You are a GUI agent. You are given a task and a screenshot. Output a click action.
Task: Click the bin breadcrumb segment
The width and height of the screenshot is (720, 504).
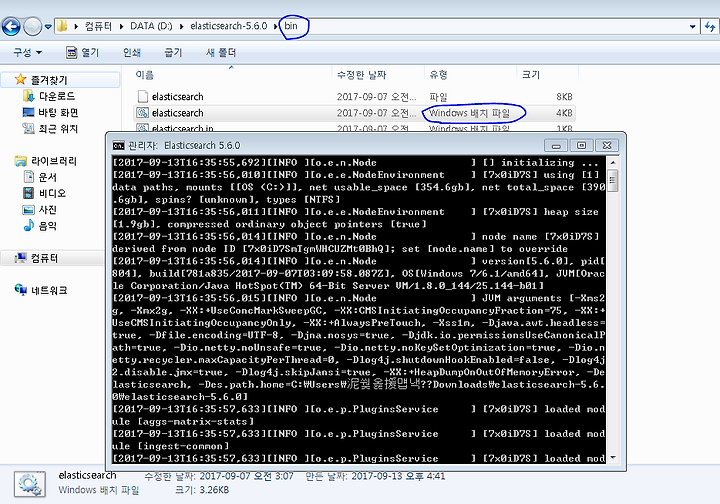pos(291,26)
